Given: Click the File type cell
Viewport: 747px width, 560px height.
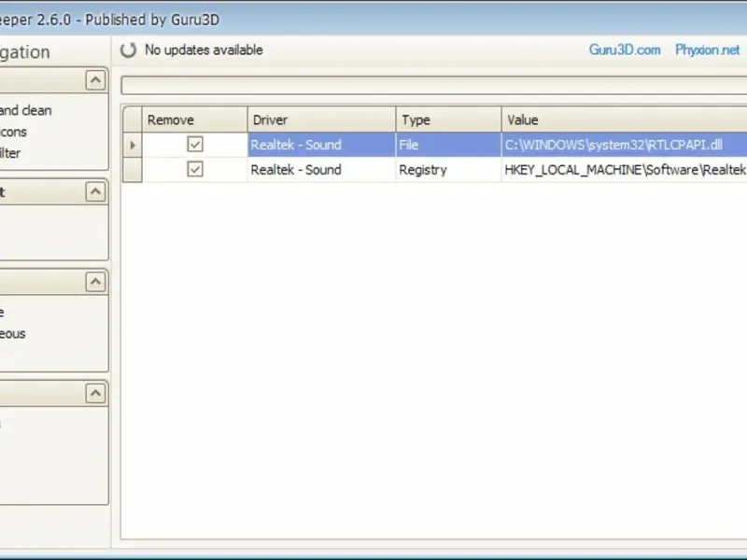Looking at the screenshot, I should coord(448,145).
